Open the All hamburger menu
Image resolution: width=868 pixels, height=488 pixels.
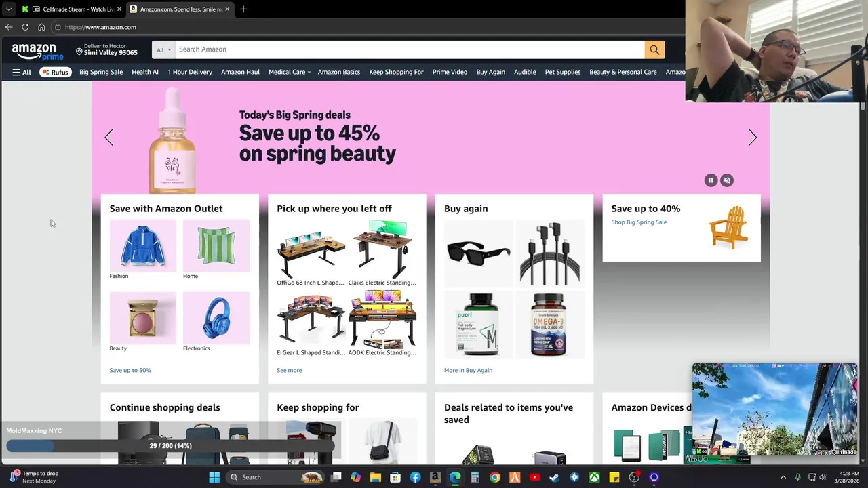tap(21, 72)
